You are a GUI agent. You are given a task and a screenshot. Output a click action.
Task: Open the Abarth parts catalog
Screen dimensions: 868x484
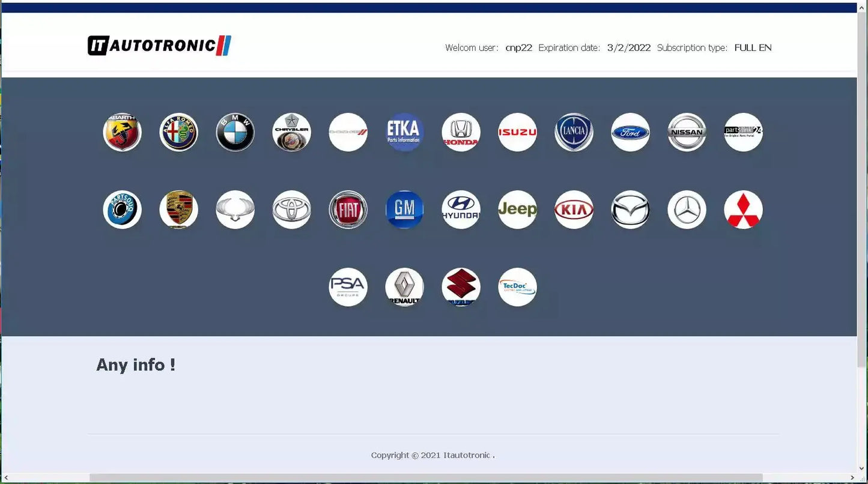pos(123,132)
